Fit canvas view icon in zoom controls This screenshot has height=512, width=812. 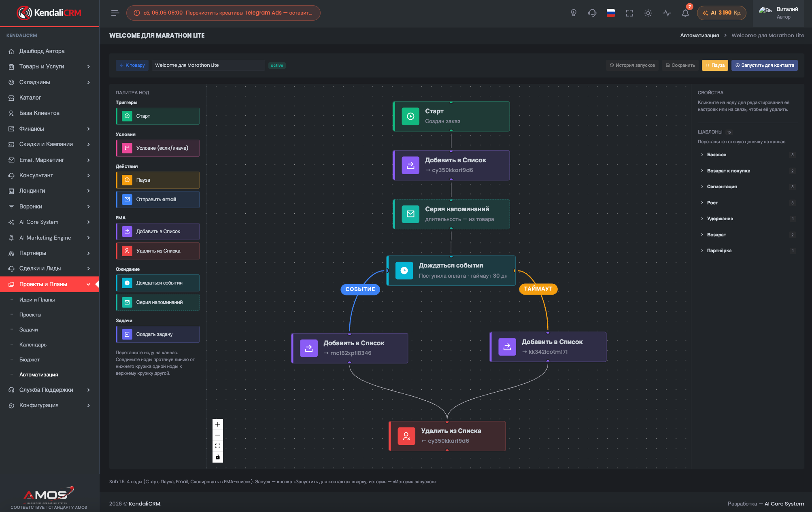click(x=218, y=446)
